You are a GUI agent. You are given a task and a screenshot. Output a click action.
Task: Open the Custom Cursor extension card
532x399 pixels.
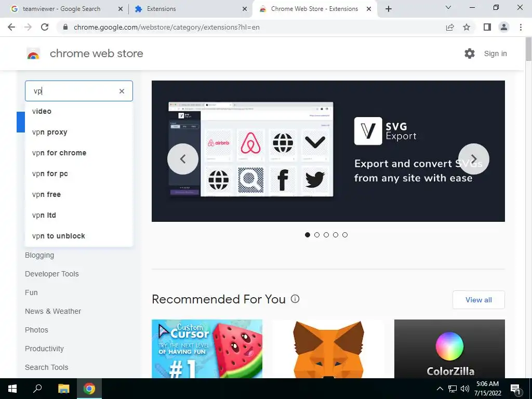(x=207, y=349)
